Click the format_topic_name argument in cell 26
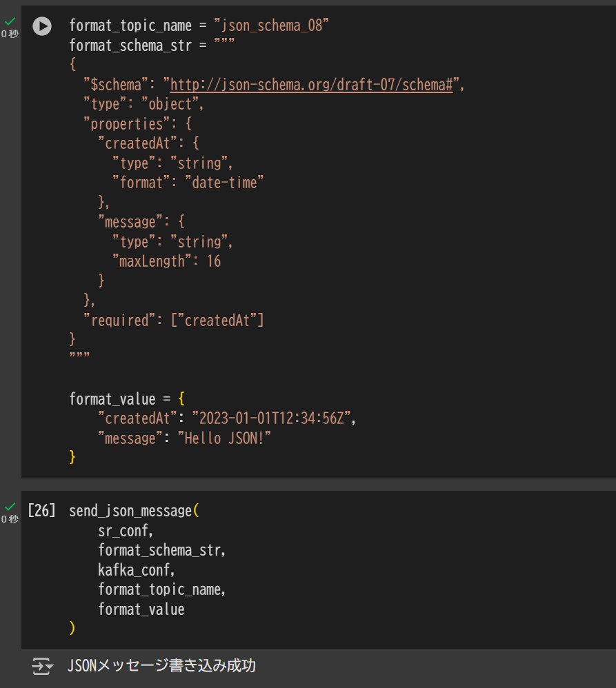Image resolution: width=616 pixels, height=688 pixels. pos(161,589)
